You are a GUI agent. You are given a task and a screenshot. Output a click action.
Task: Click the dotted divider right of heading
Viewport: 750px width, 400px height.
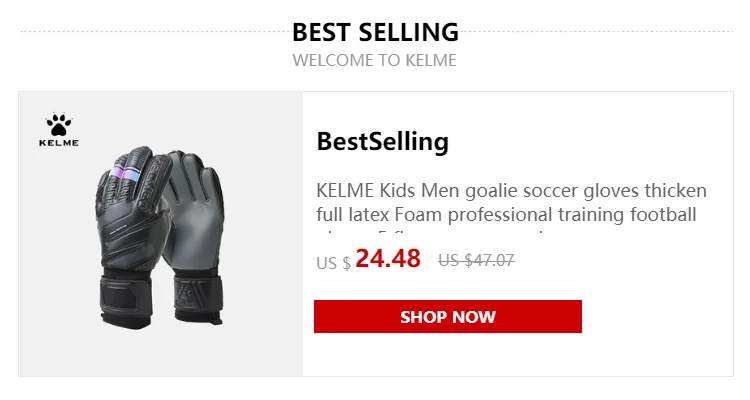click(x=596, y=32)
